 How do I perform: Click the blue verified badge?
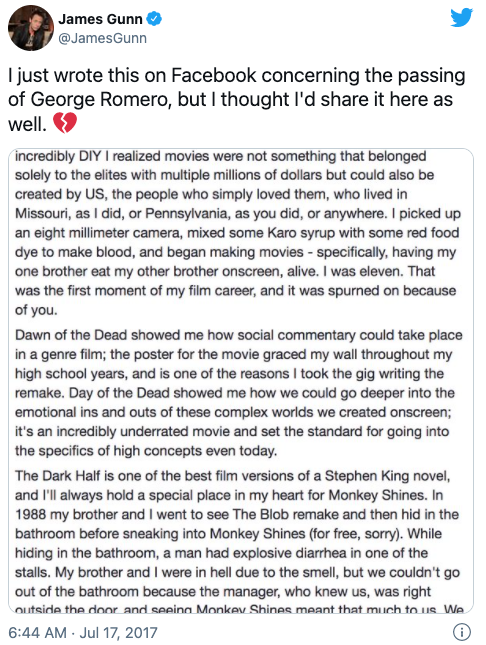[155, 19]
